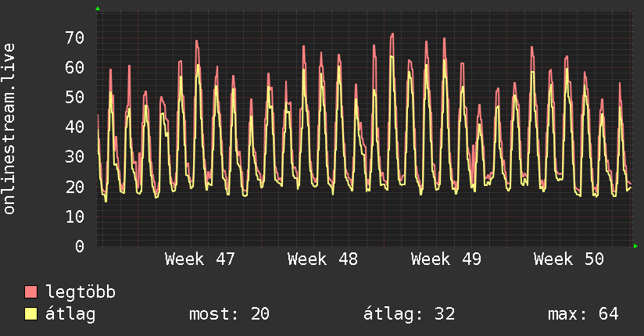Click the 70 y-axis tick label
644x336 pixels.
[x=75, y=38]
